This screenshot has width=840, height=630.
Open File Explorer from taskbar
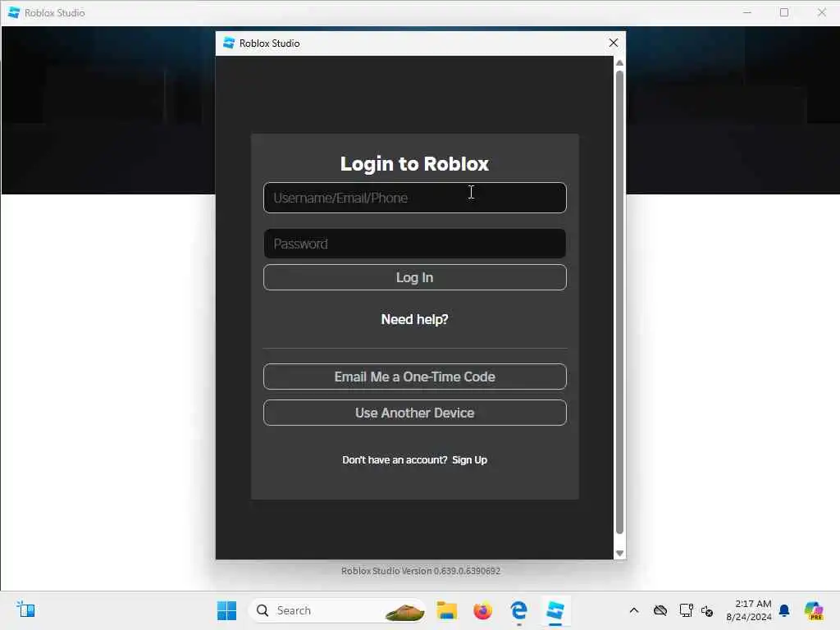coord(447,610)
